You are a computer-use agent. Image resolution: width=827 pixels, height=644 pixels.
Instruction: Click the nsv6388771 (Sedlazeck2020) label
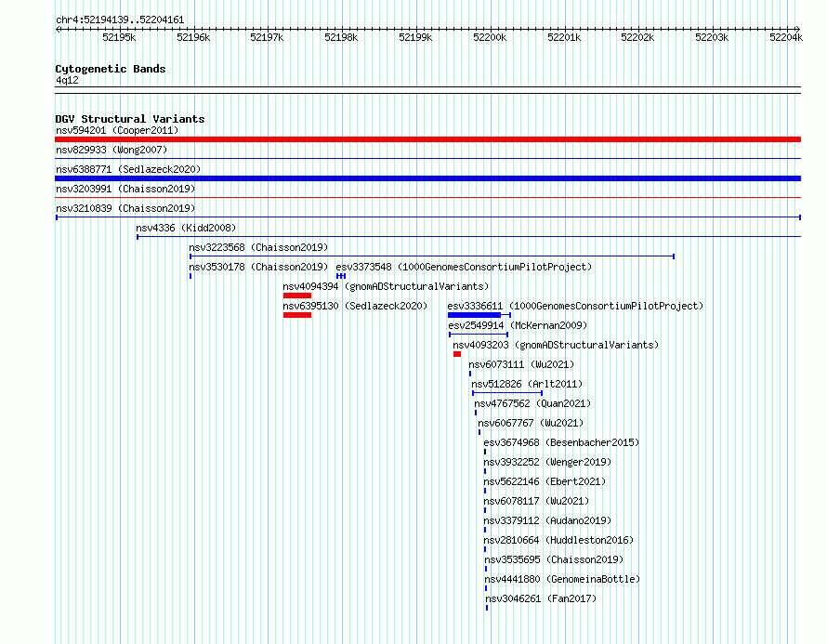128,169
